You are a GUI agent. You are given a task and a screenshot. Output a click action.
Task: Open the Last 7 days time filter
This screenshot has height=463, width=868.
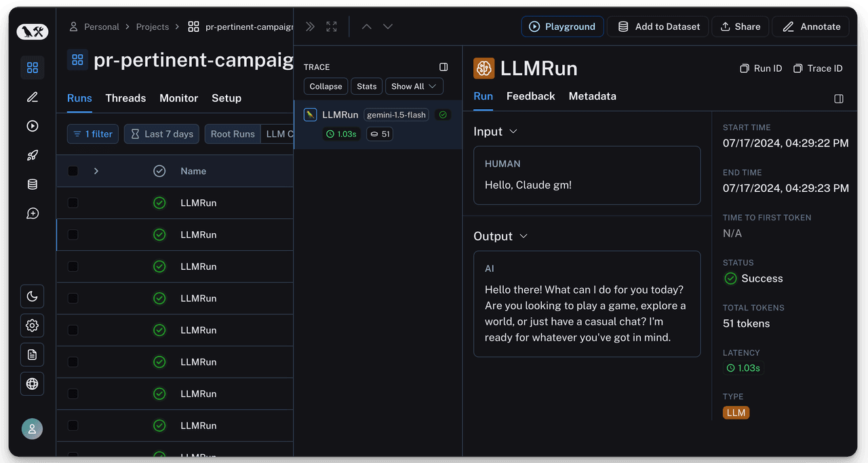(x=162, y=134)
